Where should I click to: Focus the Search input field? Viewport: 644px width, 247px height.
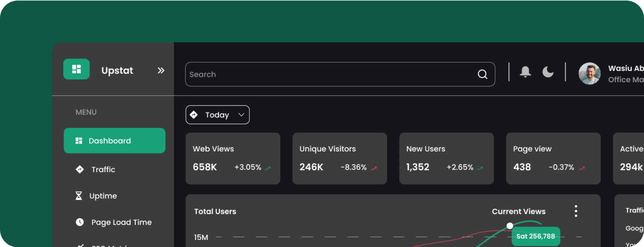pos(340,74)
